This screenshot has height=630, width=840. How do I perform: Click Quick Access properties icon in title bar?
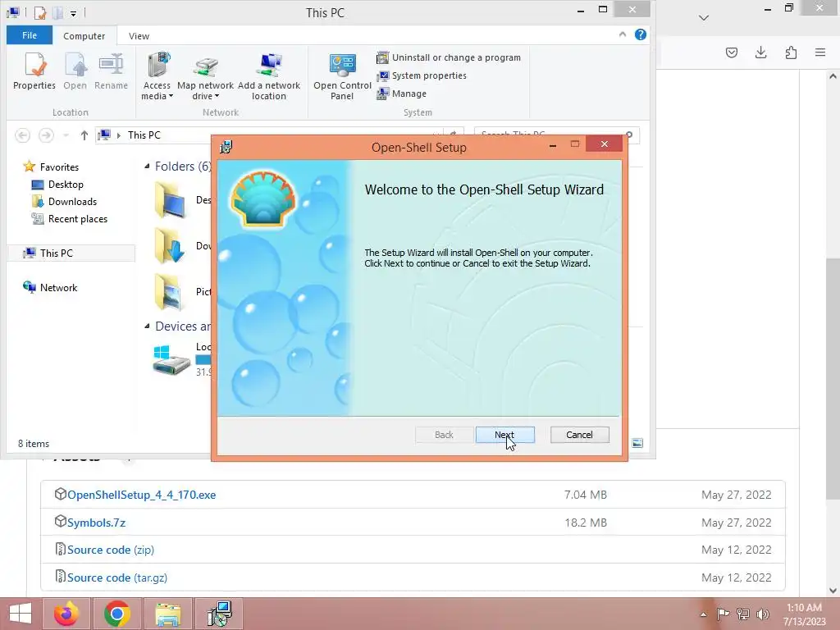click(39, 12)
